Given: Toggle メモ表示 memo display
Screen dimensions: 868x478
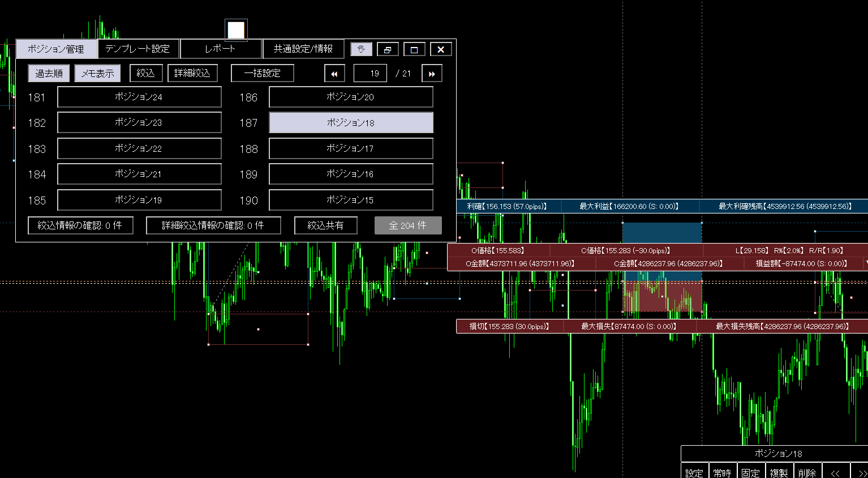Looking at the screenshot, I should tap(97, 73).
